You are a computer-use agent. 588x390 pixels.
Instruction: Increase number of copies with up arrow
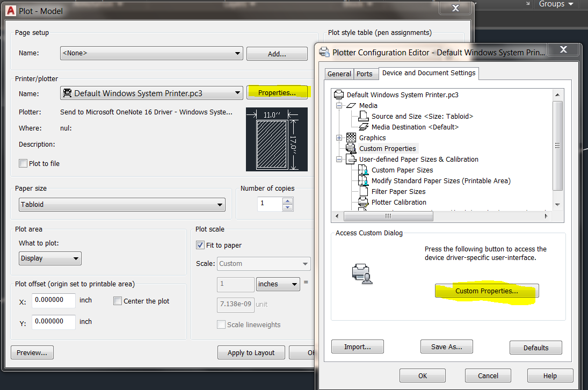click(x=288, y=201)
